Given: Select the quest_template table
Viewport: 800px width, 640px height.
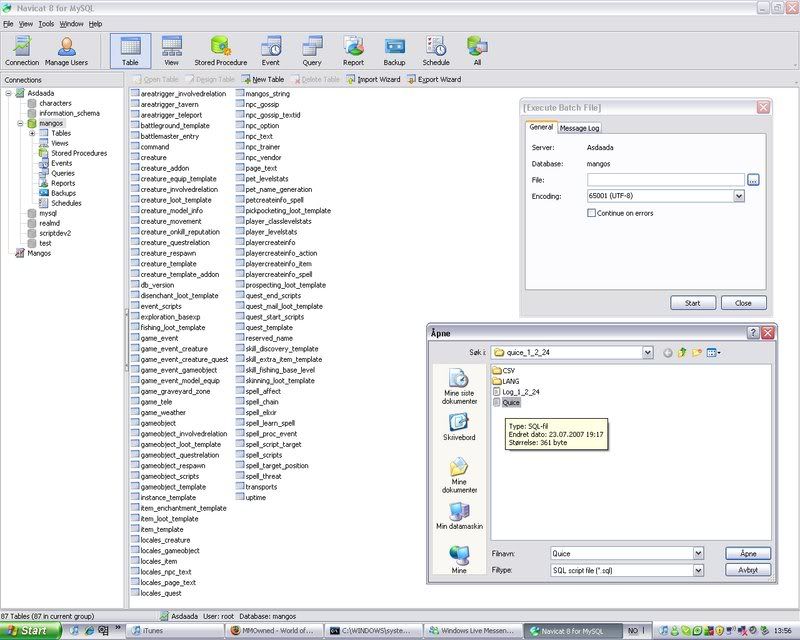Looking at the screenshot, I should coord(264,328).
